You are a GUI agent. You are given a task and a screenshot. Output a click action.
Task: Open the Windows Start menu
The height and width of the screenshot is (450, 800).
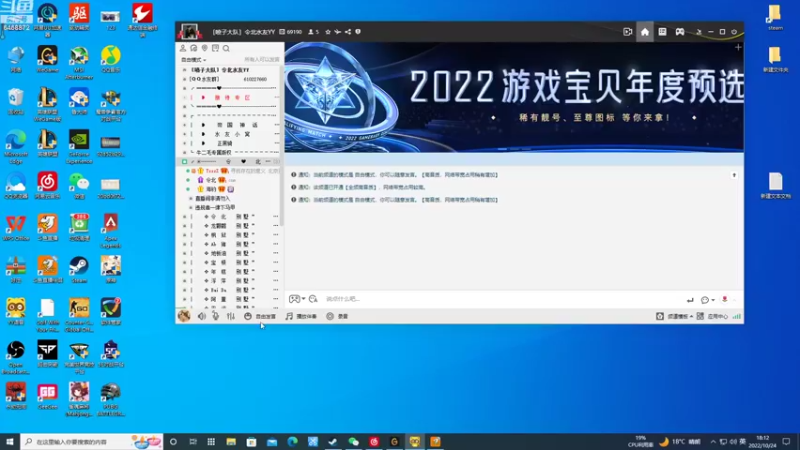point(10,442)
